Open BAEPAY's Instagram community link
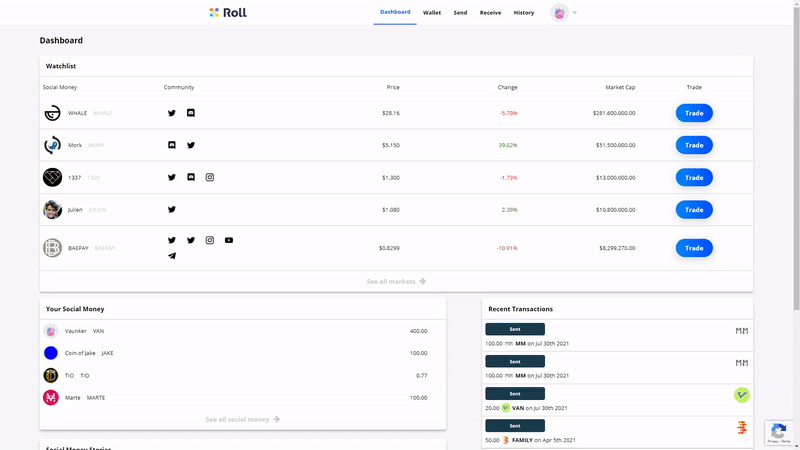The height and width of the screenshot is (450, 800). tap(210, 240)
